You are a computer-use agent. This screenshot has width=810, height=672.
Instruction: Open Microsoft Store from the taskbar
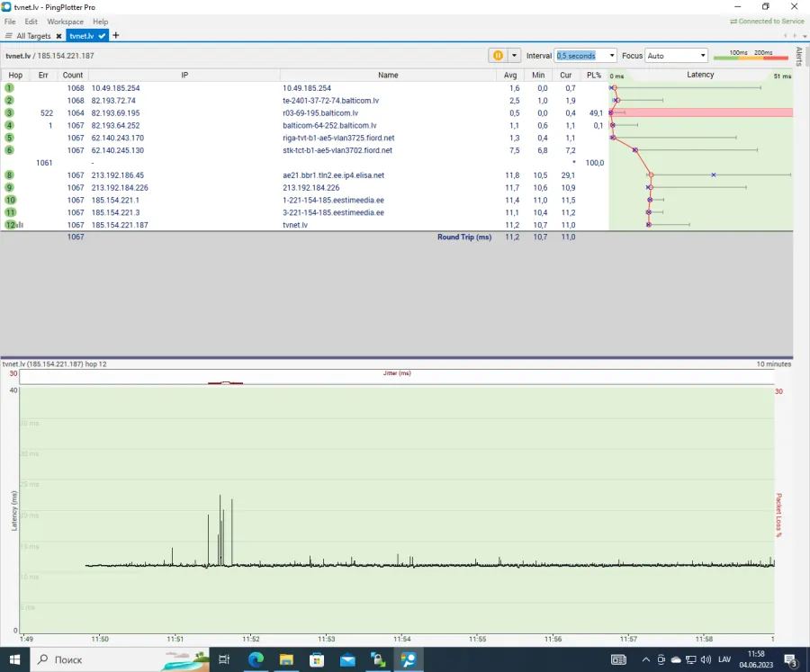(317, 659)
